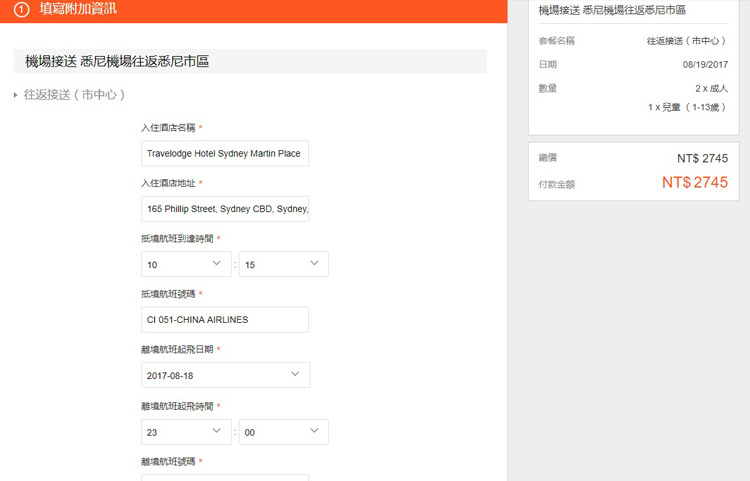Click the 1 x 兒童（1-13歲）quantity text

[x=688, y=107]
